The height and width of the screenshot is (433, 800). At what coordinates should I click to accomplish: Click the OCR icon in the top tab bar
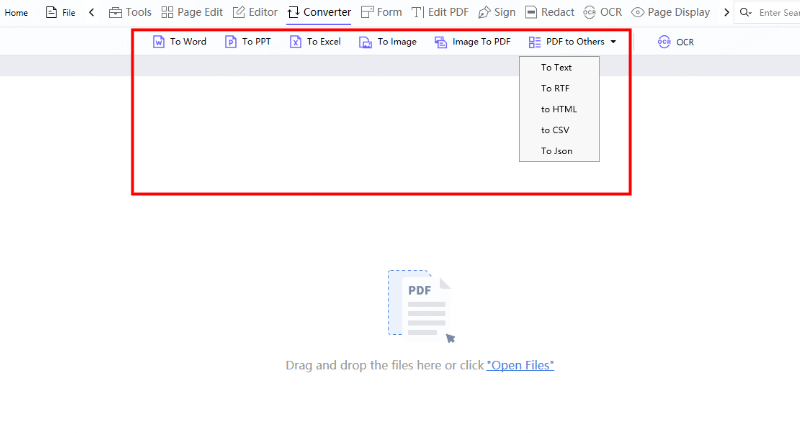pos(589,12)
